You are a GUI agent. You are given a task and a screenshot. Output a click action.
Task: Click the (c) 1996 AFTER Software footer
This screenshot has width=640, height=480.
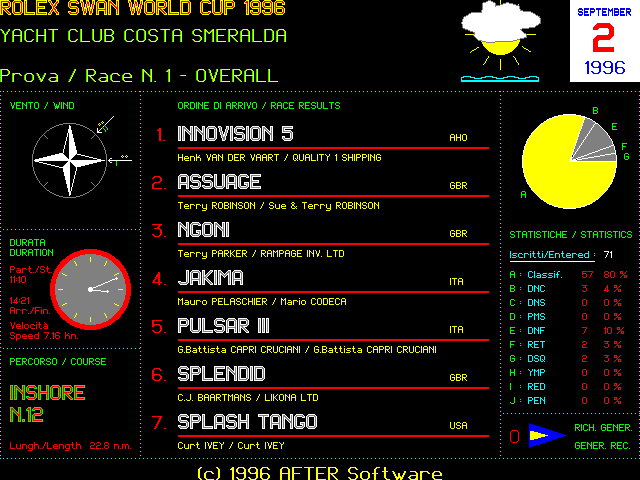pos(320,473)
